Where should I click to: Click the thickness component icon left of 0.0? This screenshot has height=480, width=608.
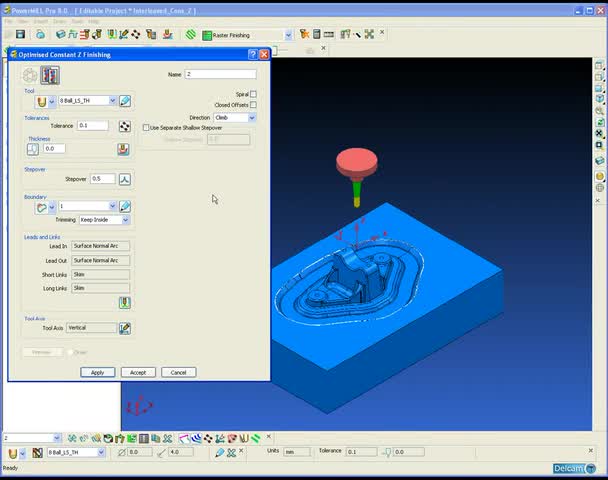pos(33,149)
